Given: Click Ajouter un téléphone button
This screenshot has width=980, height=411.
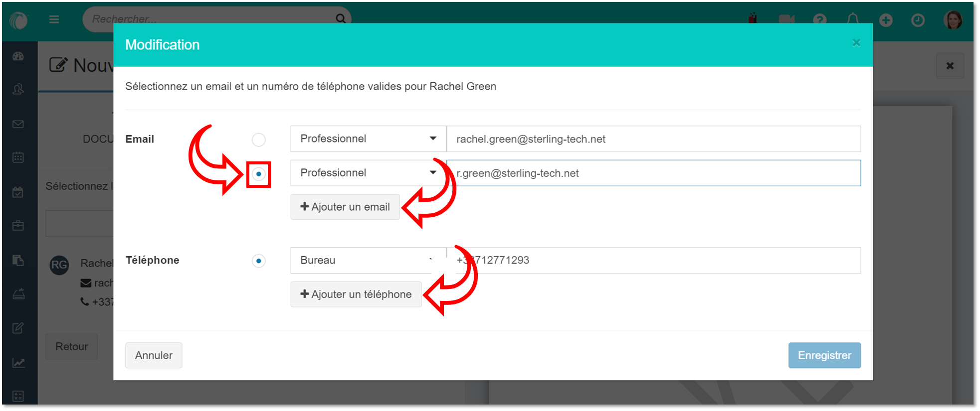Looking at the screenshot, I should 356,294.
